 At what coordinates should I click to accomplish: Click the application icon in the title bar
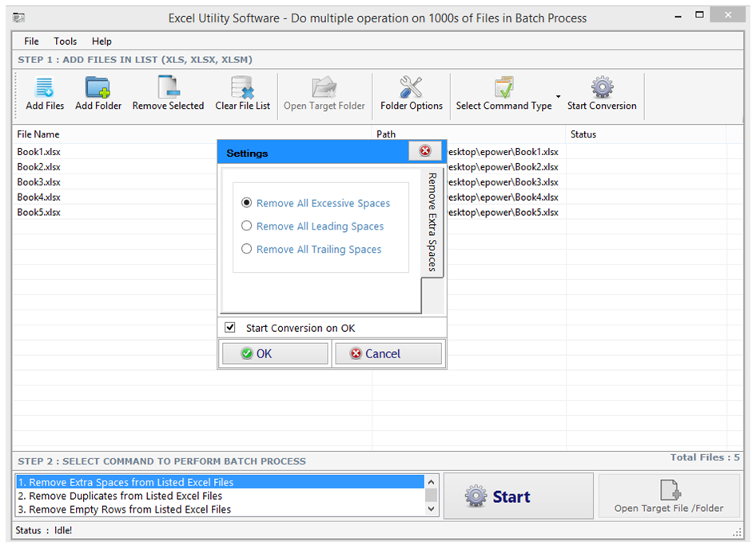click(19, 18)
